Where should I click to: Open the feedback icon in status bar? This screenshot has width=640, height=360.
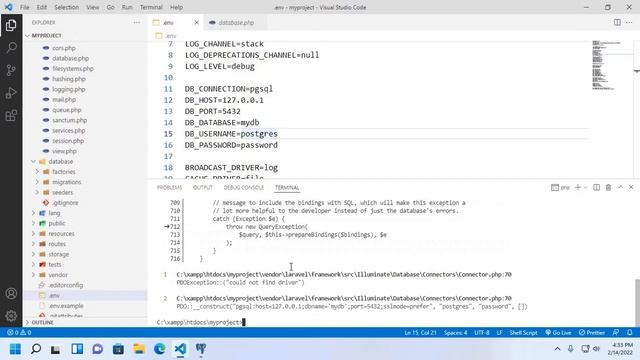tap(616, 333)
